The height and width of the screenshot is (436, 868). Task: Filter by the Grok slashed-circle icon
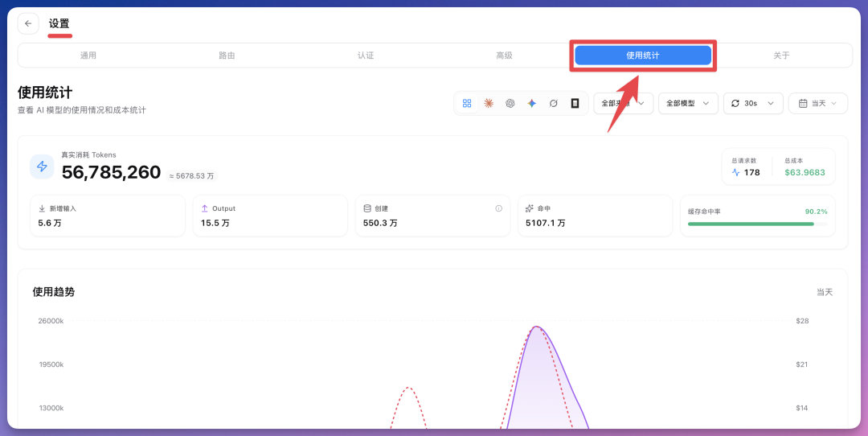(553, 103)
